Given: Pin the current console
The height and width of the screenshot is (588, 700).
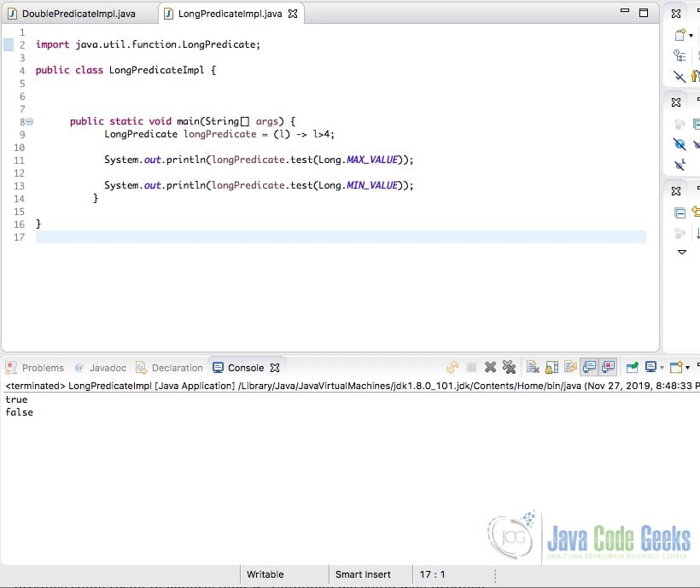Looking at the screenshot, I should coord(633,367).
